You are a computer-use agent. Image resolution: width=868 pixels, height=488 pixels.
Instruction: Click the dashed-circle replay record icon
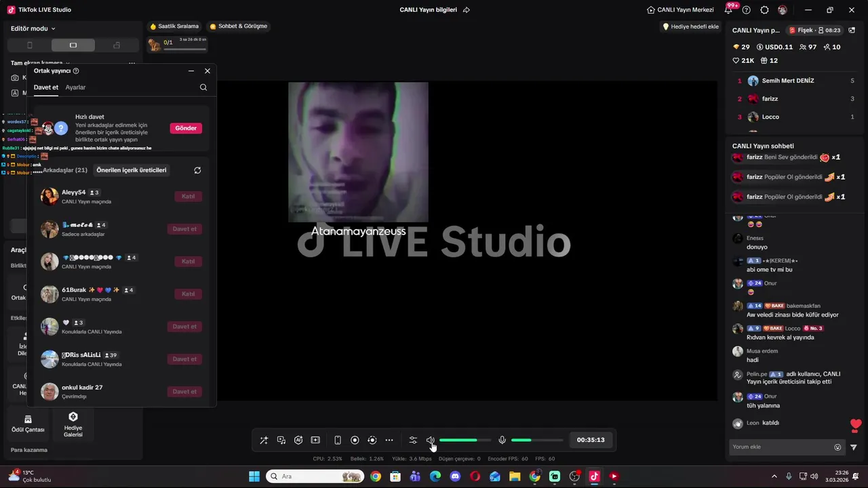tap(372, 440)
